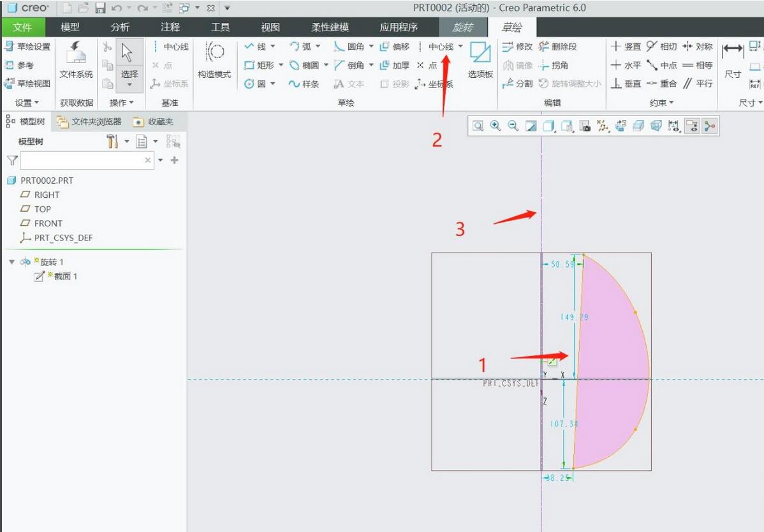
Task: Pick the 修改 modify tool
Action: 517,47
